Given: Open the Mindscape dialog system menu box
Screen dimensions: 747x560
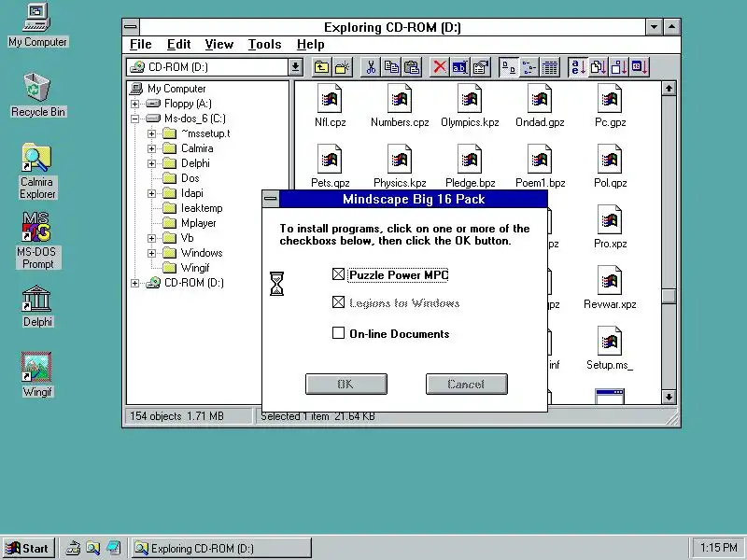Looking at the screenshot, I should (271, 199).
